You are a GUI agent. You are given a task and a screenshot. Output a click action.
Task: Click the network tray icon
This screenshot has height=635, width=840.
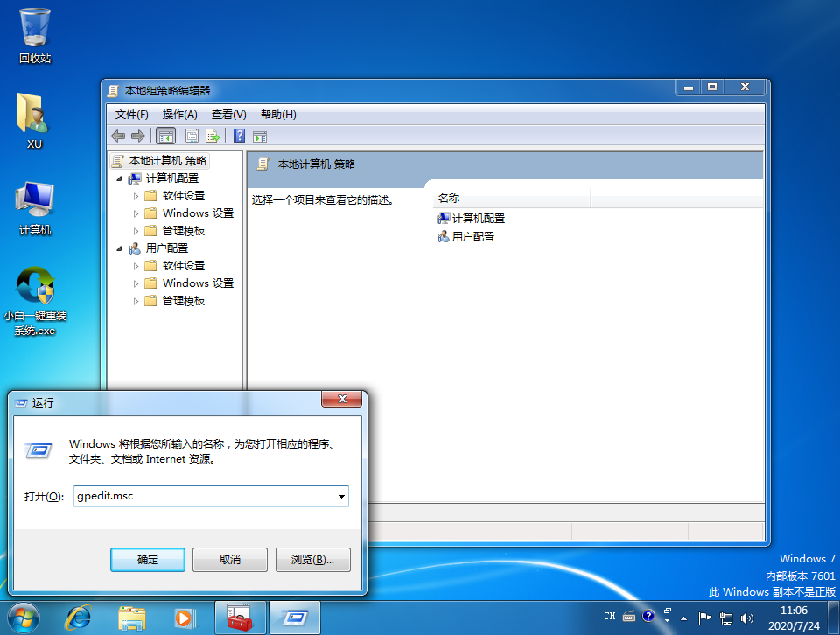[x=726, y=618]
